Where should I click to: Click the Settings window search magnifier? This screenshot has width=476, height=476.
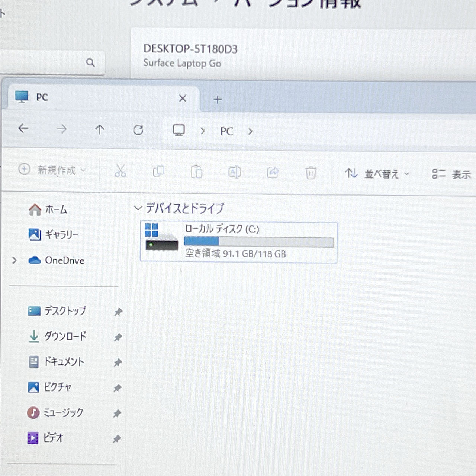(x=90, y=62)
